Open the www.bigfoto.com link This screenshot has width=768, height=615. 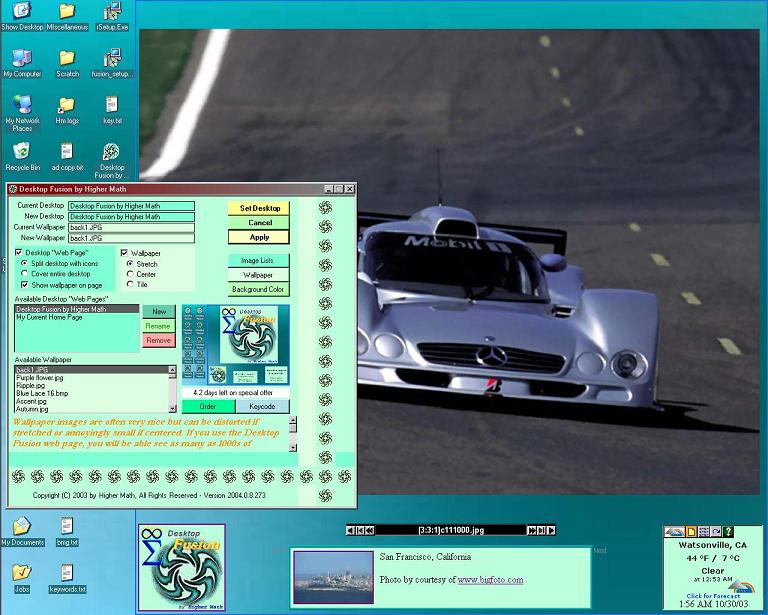(490, 580)
